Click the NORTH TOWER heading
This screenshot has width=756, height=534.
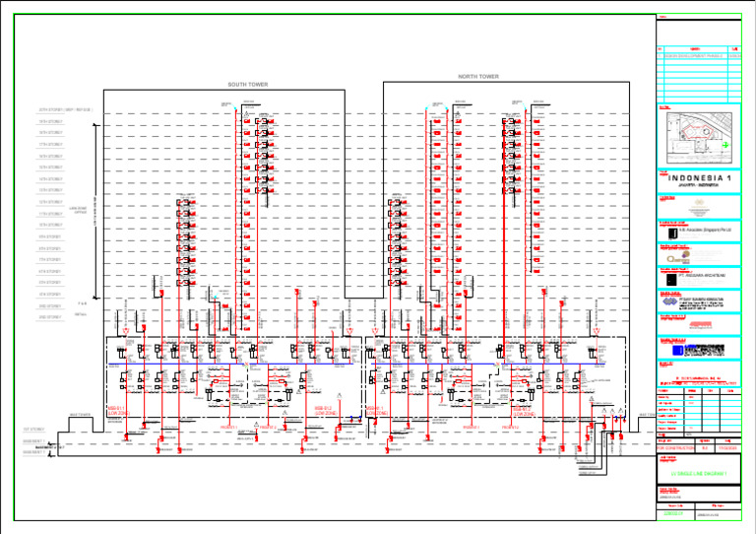click(478, 77)
